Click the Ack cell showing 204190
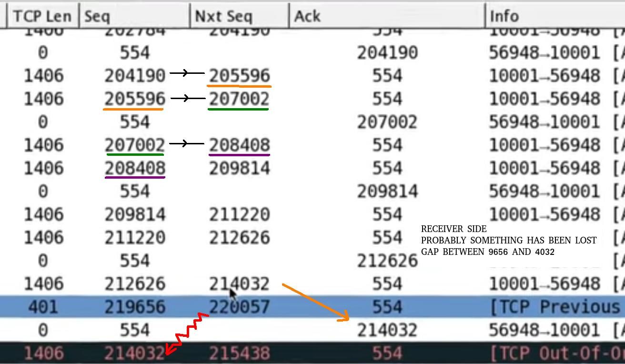The height and width of the screenshot is (364, 625). (387, 52)
